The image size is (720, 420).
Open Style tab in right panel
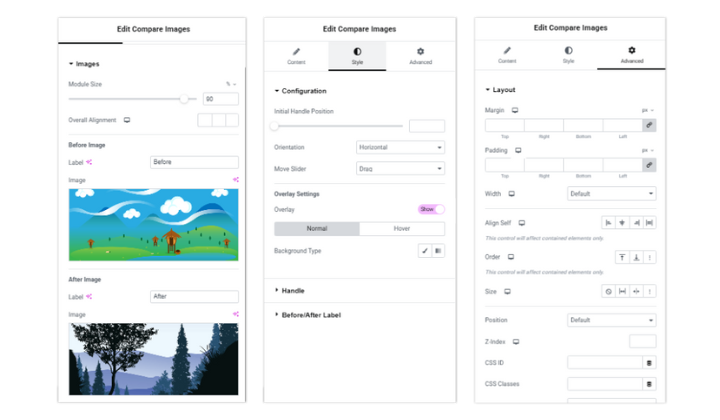[x=568, y=55]
